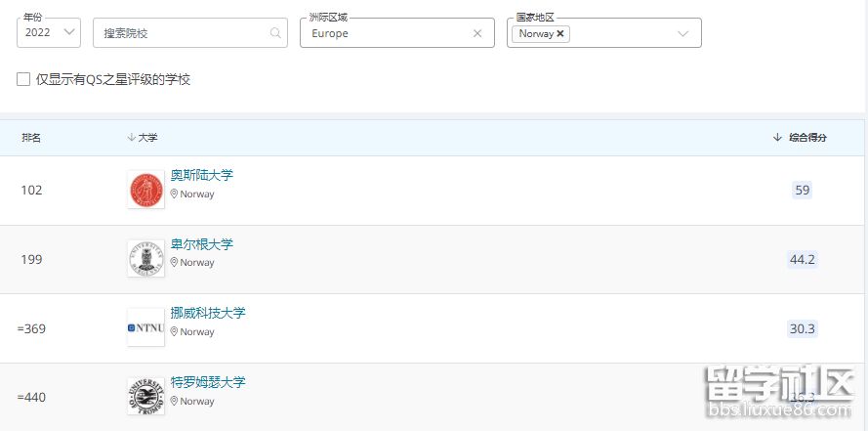Viewport: 868px width, 431px height.
Task: Open the 特罗姆瑟大学 link
Action: pyautogui.click(x=208, y=382)
